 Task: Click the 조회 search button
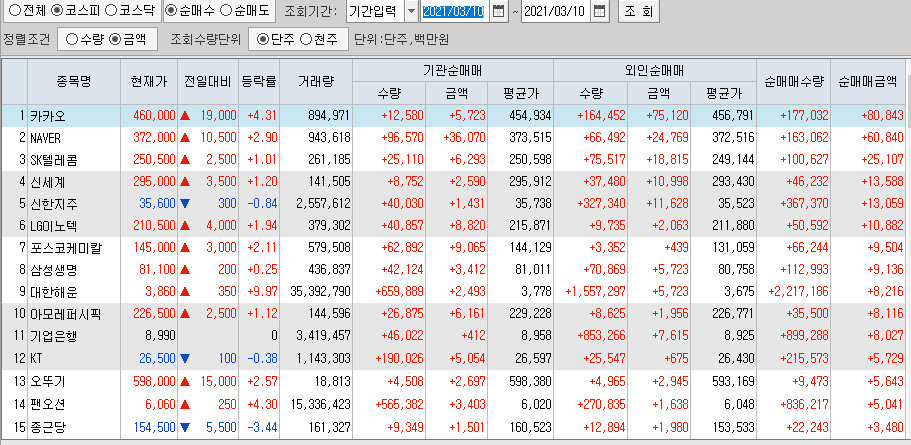639,11
